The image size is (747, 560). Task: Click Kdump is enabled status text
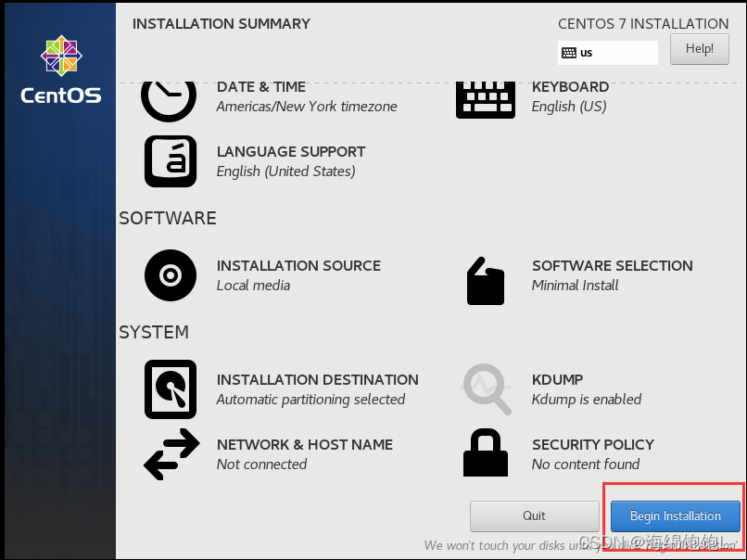[x=587, y=400]
